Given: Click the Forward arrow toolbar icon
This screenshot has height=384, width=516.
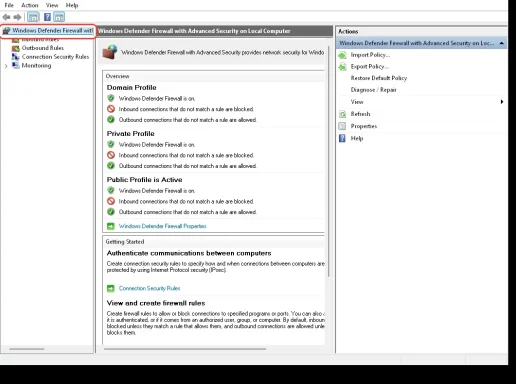Looking at the screenshot, I should pos(17,17).
